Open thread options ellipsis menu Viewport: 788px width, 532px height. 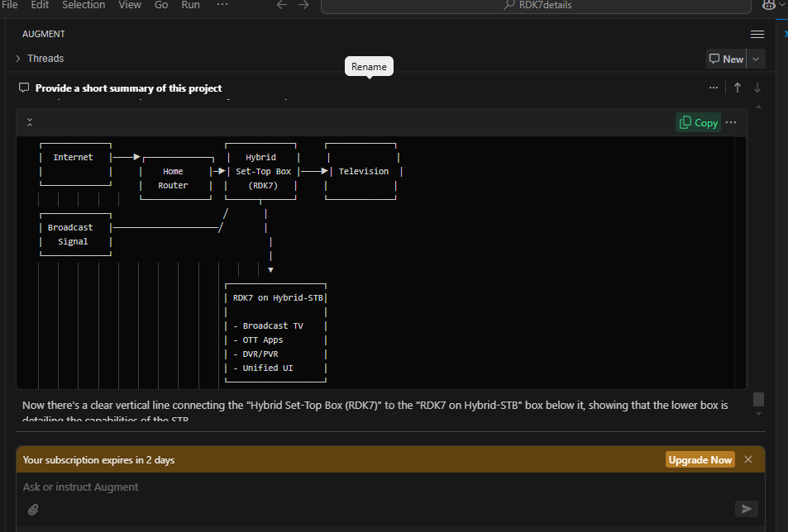[x=713, y=88]
